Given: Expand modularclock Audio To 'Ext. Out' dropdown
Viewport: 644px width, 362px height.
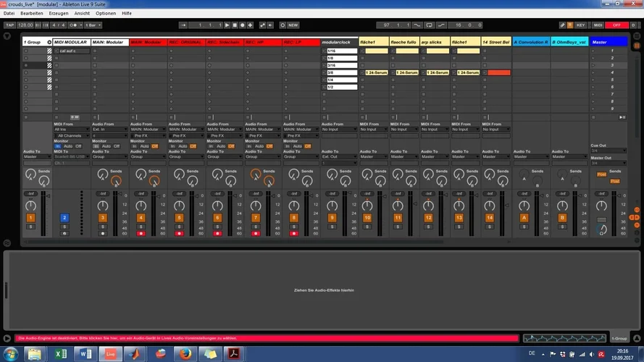Looking at the screenshot, I should (x=339, y=156).
